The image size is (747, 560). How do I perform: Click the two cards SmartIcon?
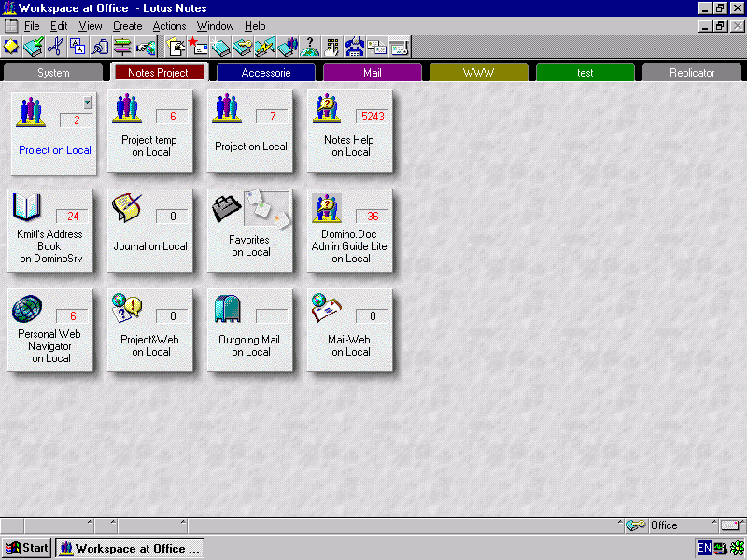(x=377, y=47)
